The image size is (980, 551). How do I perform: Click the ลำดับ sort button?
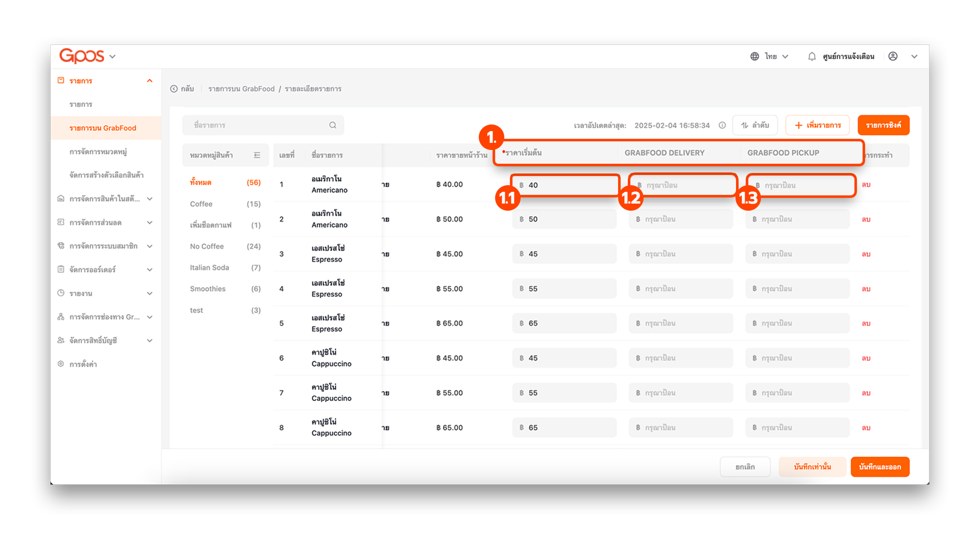coord(755,125)
